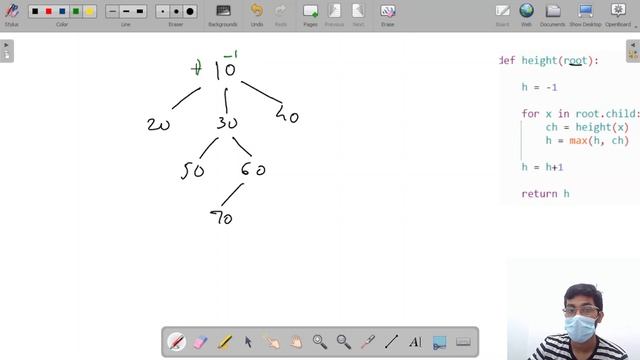
Task: Click the webcam video overlay
Action: click(x=573, y=309)
